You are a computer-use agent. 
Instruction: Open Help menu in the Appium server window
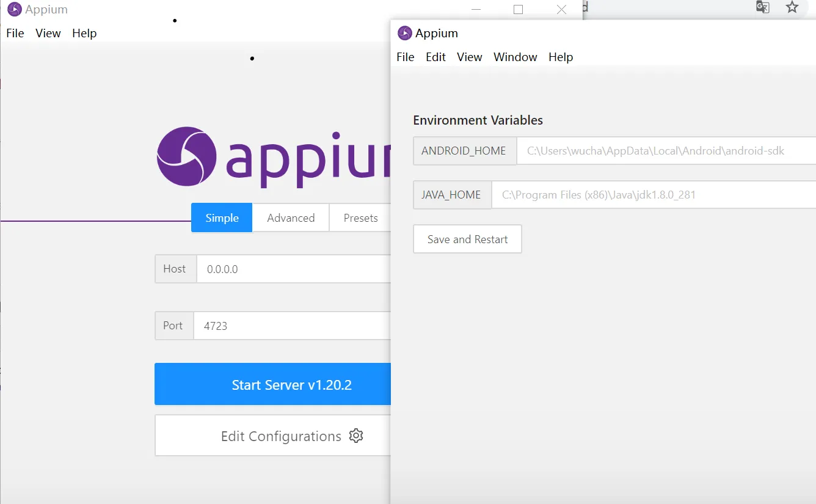(84, 33)
